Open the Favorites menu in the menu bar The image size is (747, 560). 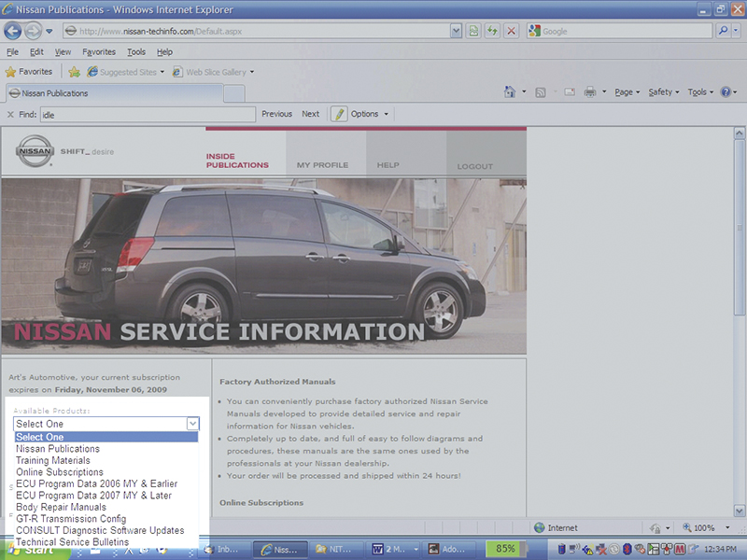pyautogui.click(x=99, y=52)
